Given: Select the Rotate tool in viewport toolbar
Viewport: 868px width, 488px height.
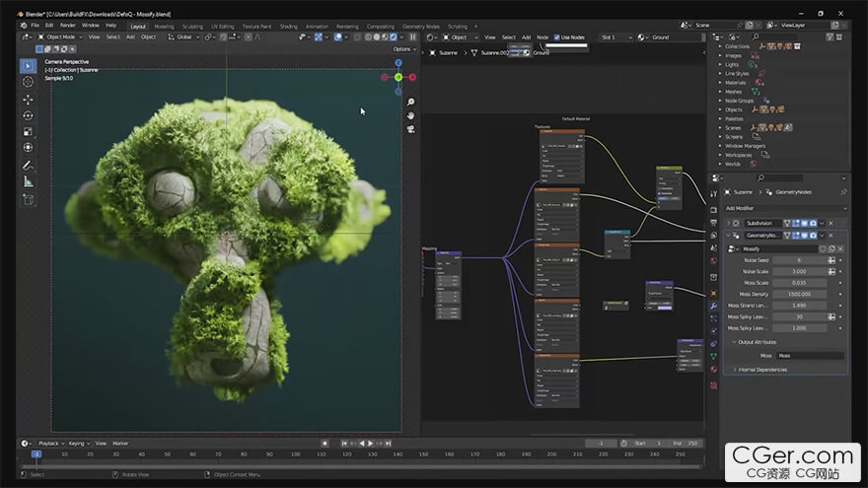Looking at the screenshot, I should point(29,115).
